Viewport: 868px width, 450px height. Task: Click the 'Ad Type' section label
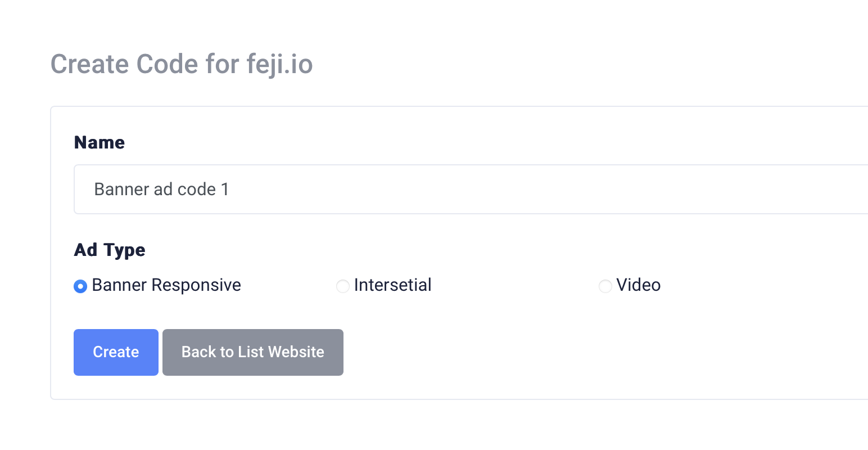click(110, 250)
